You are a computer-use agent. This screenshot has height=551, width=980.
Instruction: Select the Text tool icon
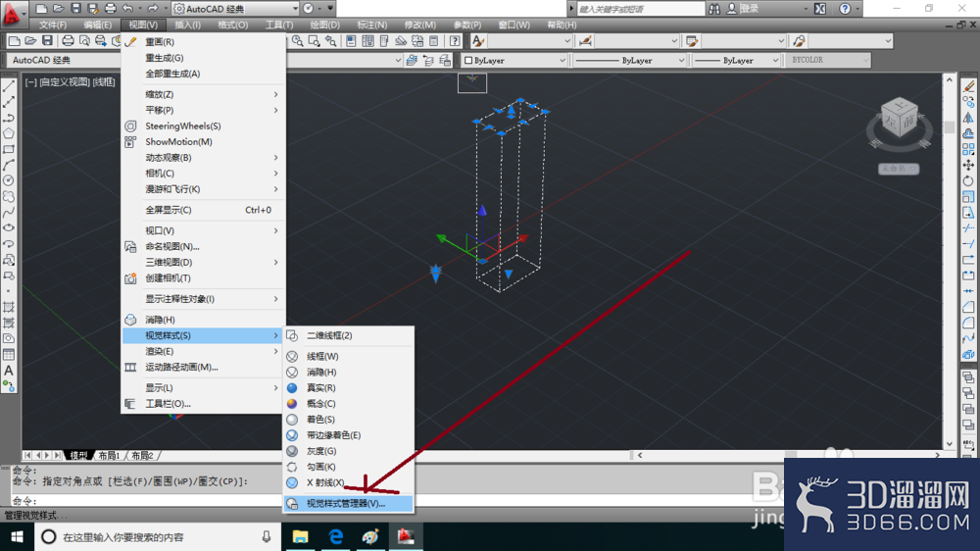9,371
